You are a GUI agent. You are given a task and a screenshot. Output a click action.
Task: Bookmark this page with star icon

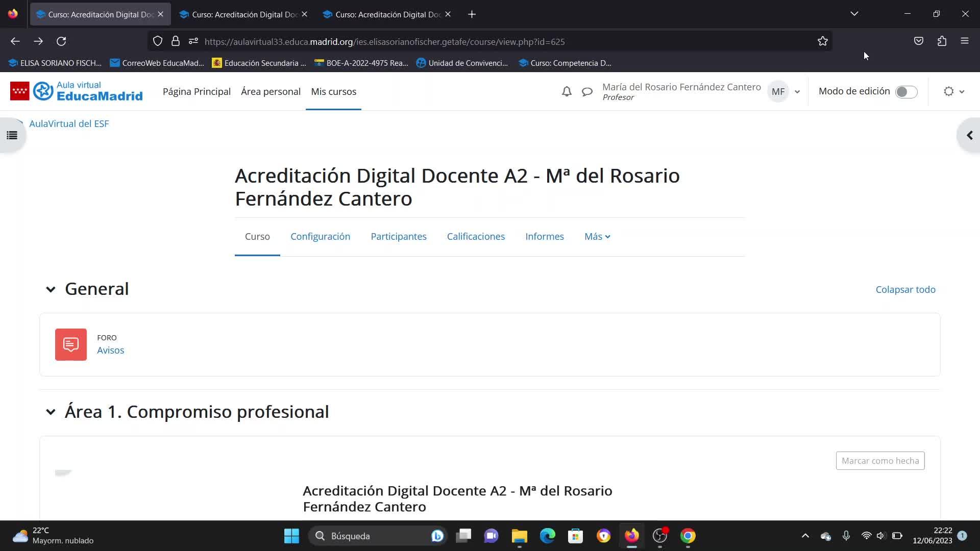pyautogui.click(x=822, y=41)
